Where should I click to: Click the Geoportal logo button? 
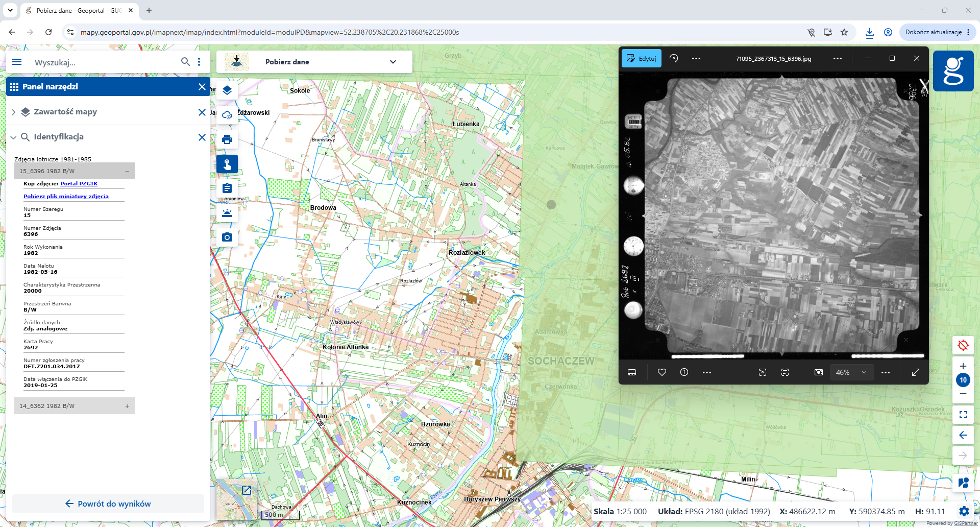click(953, 71)
